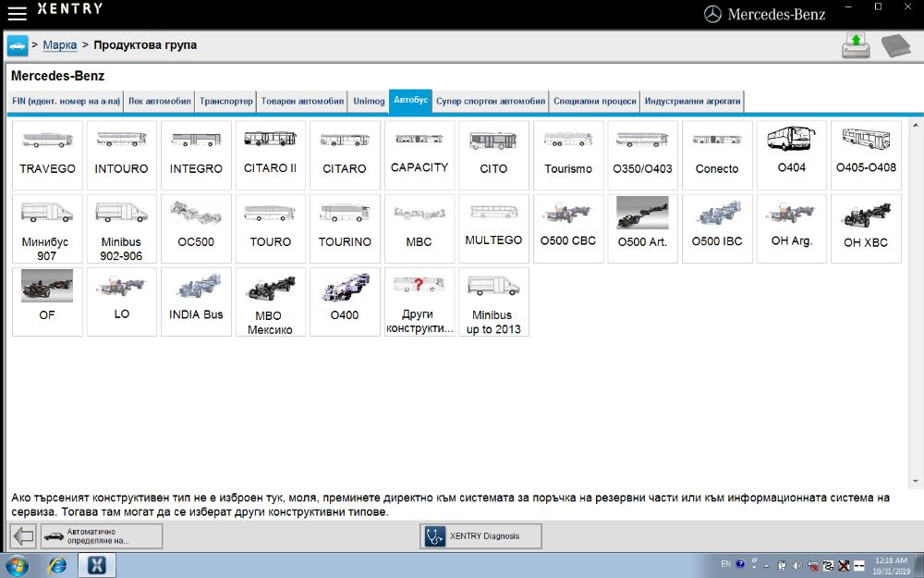
Task: Select the O500 Art. chassis tile
Action: [x=642, y=228]
